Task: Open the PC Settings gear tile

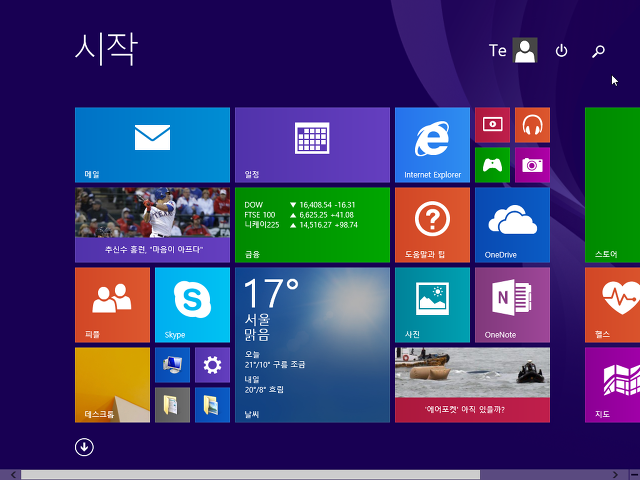Action: pyautogui.click(x=212, y=365)
